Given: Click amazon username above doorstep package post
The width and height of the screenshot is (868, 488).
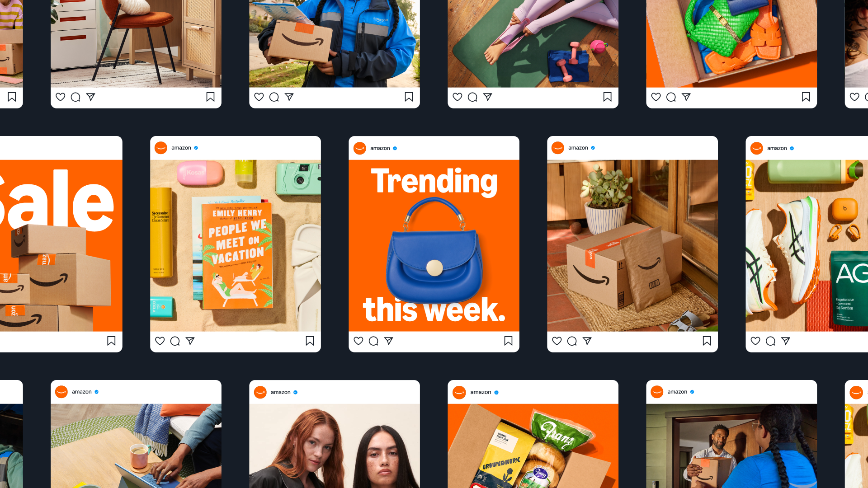Looking at the screenshot, I should 578,148.
